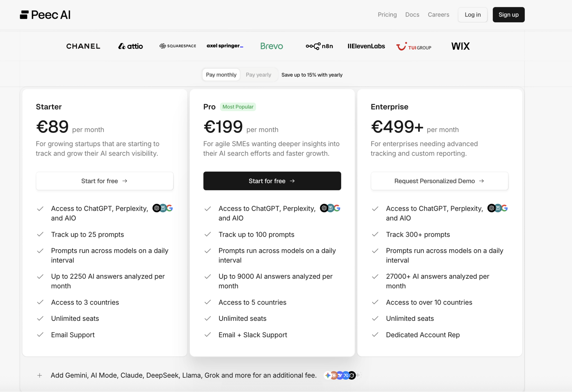Screen dimensions: 572x392
Task: Expand the additional models plus icon
Action: pos(40,375)
